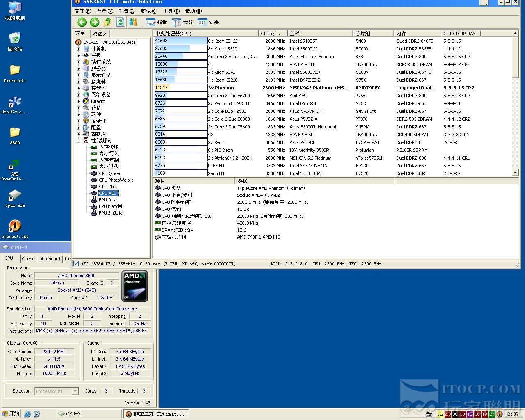525x420 pixels.
Task: Switch to the Mainboard tab in CPU-Z
Action: pyautogui.click(x=50, y=259)
